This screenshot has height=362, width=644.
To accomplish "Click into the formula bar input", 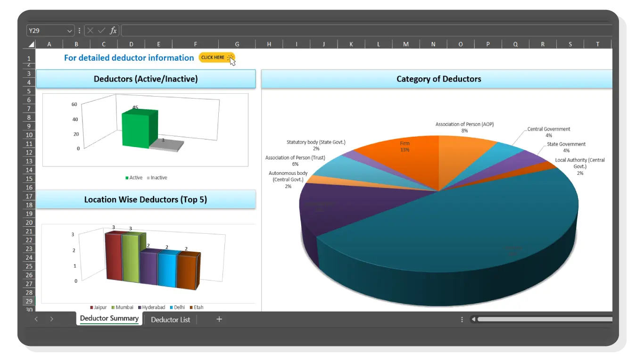I will (x=367, y=31).
